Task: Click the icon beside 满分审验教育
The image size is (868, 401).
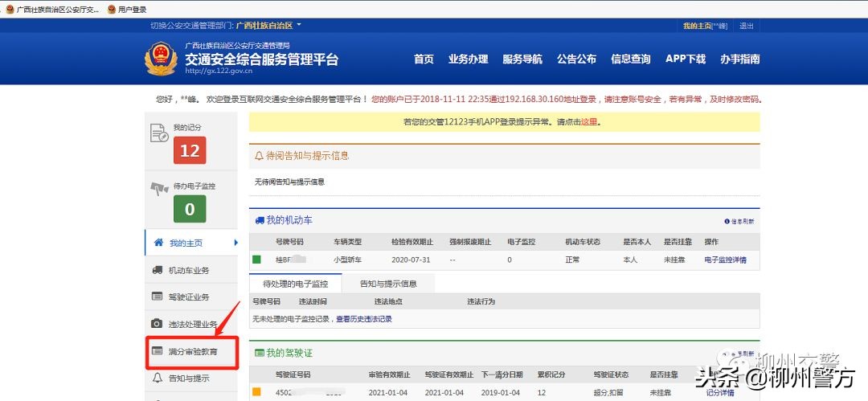Action: [158, 350]
